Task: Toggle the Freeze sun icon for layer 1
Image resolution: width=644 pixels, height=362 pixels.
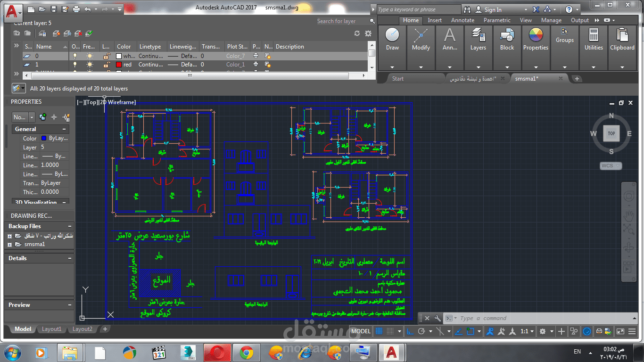Action: click(90, 65)
